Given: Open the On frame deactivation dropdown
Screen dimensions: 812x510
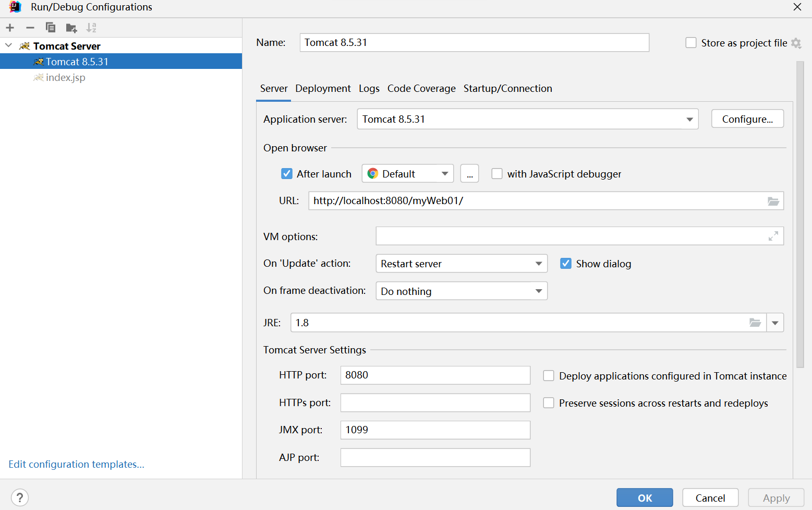Looking at the screenshot, I should [x=462, y=291].
